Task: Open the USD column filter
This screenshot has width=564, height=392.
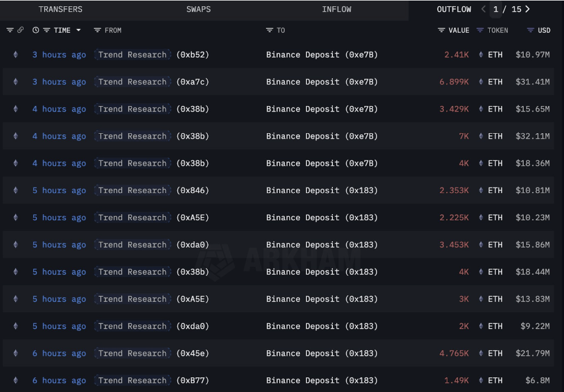Action: [x=531, y=31]
